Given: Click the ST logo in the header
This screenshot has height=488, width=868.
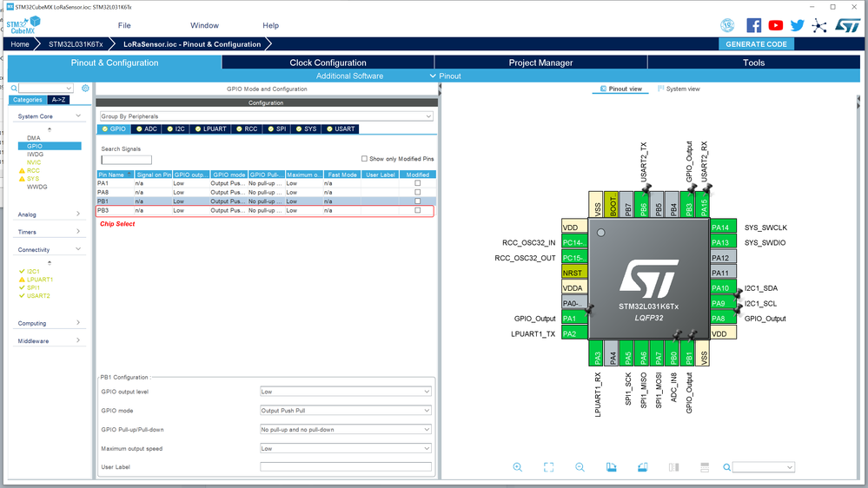Looking at the screenshot, I should point(847,25).
